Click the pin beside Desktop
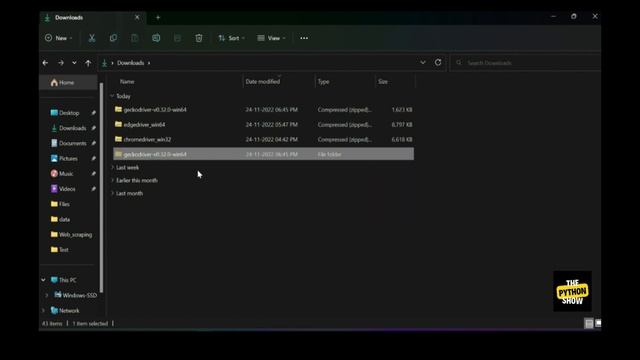Screen dimensions: 640x360 point(93,113)
